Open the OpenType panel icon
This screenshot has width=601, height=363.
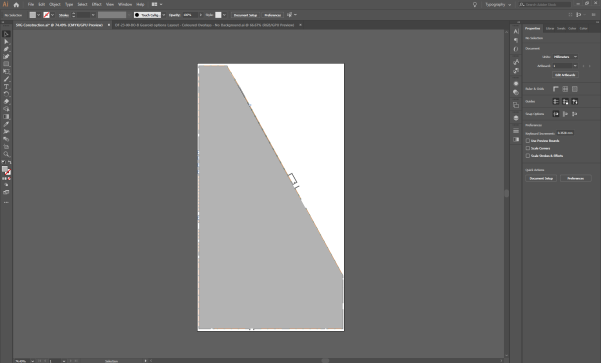click(x=516, y=49)
